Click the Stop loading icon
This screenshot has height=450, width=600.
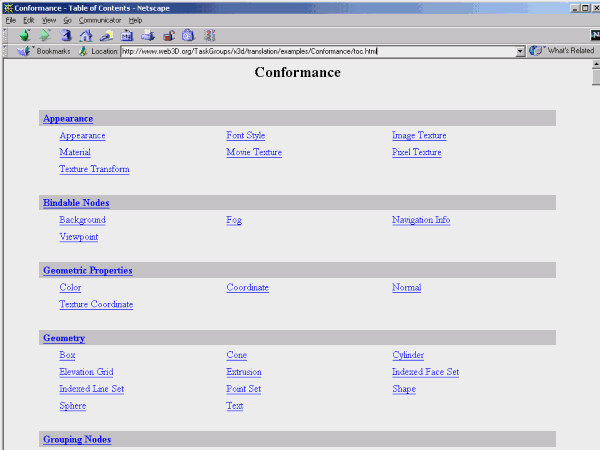click(209, 35)
